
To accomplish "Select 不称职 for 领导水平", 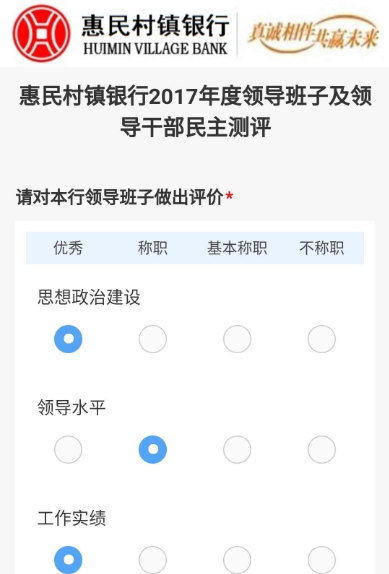I will tap(322, 450).
